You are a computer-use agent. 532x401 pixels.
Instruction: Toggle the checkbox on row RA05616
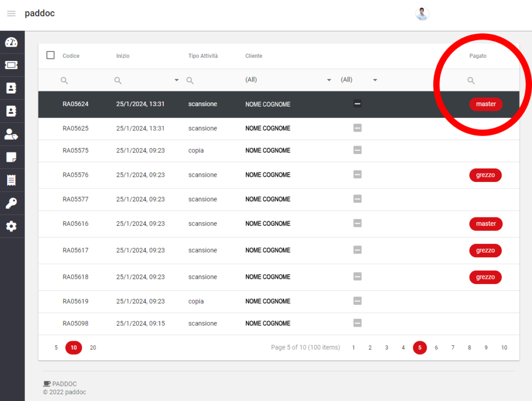(x=357, y=223)
